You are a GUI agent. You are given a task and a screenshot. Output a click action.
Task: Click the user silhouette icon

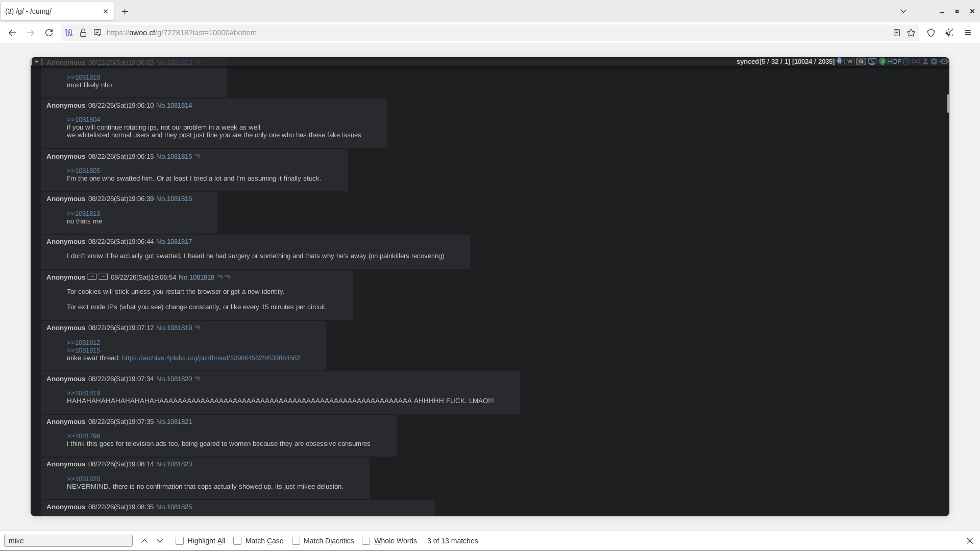tap(925, 61)
